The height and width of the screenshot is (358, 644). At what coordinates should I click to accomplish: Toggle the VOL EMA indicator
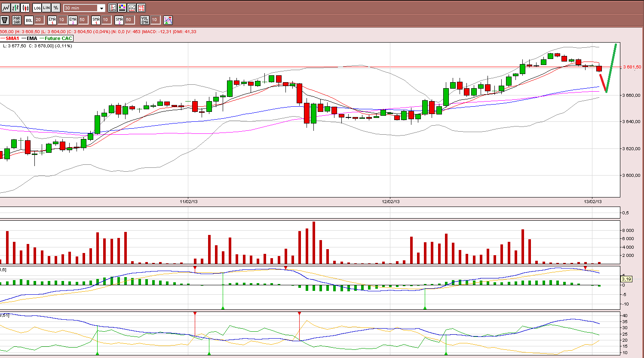(x=145, y=20)
